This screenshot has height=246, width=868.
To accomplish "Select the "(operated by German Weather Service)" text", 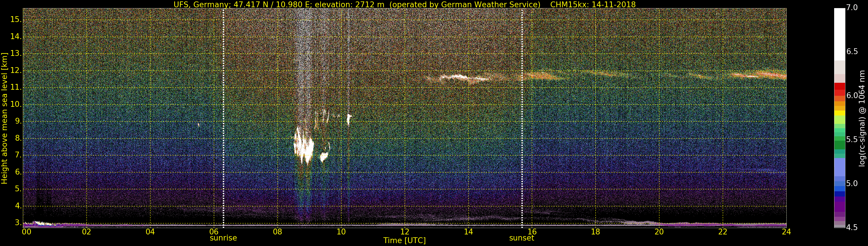I will [465, 4].
